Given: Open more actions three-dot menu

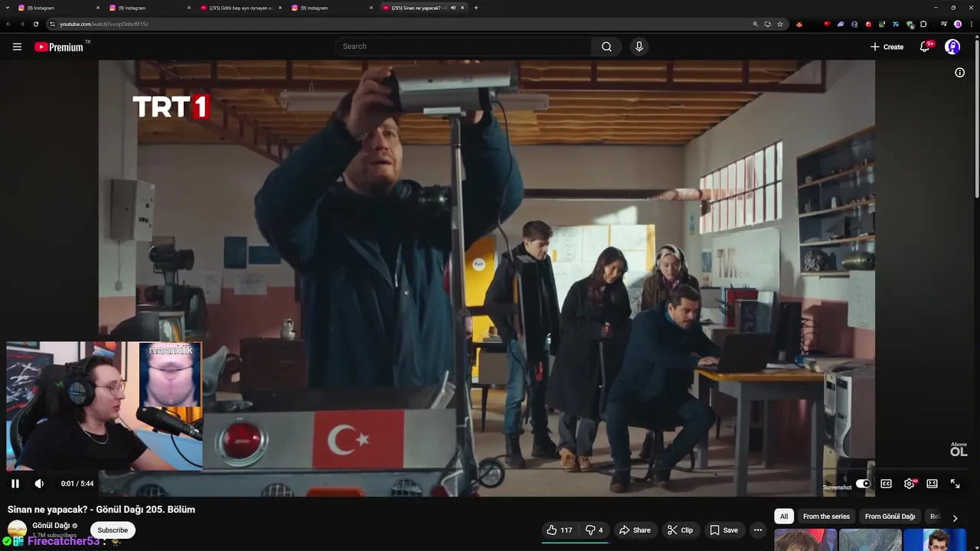Looking at the screenshot, I should pyautogui.click(x=758, y=530).
